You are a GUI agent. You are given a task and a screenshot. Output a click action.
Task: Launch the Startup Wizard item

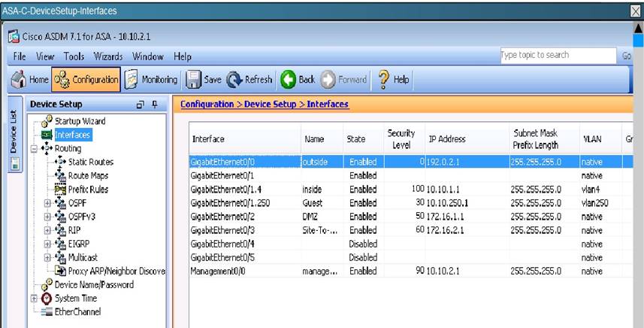pyautogui.click(x=80, y=122)
